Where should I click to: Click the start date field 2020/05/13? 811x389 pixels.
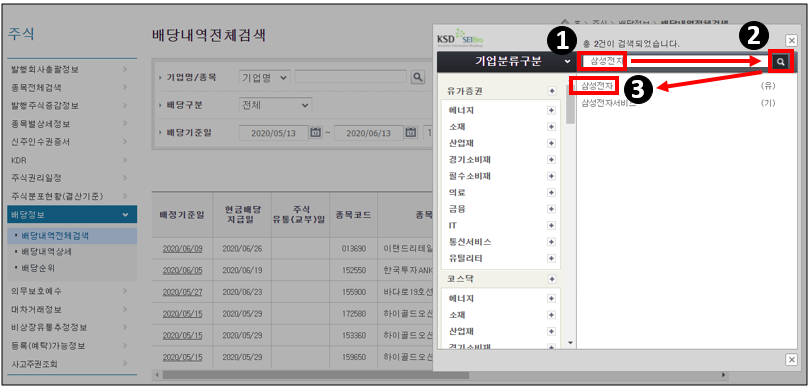point(274,133)
